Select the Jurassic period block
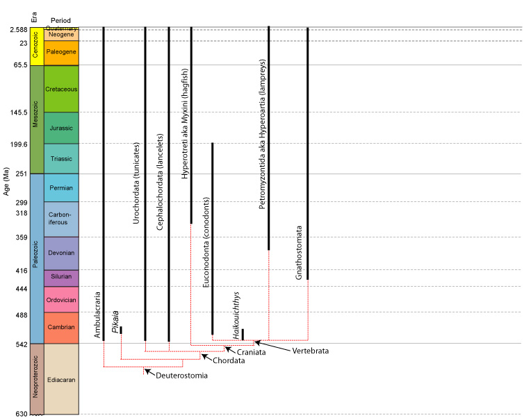This screenshot has width=524, height=420. (61, 128)
